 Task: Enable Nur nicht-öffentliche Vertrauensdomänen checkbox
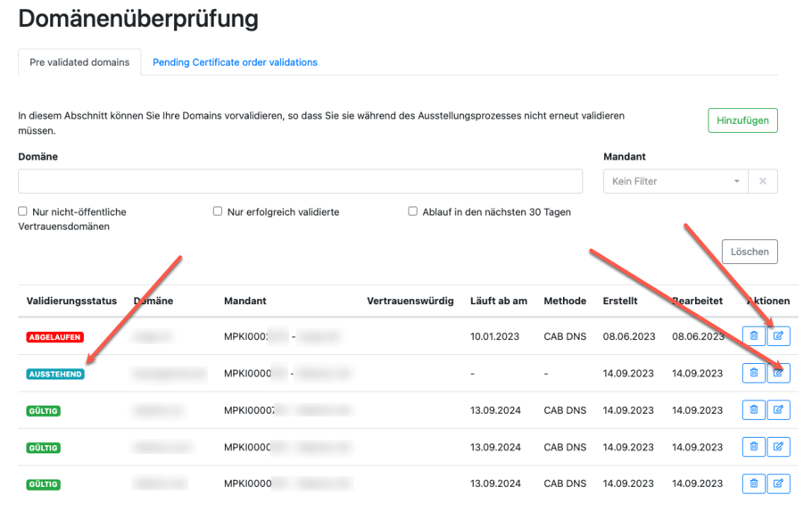[x=23, y=212]
